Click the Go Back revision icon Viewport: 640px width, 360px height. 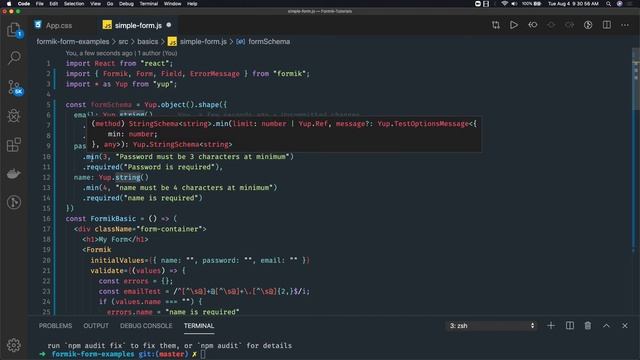533,25
